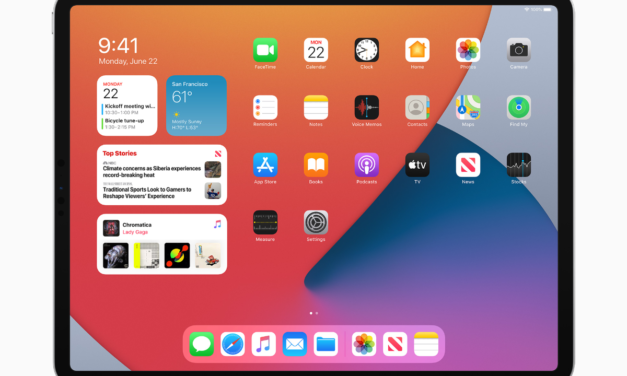Play the yellow-striped album in music widget
Viewport: 627px width, 376px height.
coord(146,255)
